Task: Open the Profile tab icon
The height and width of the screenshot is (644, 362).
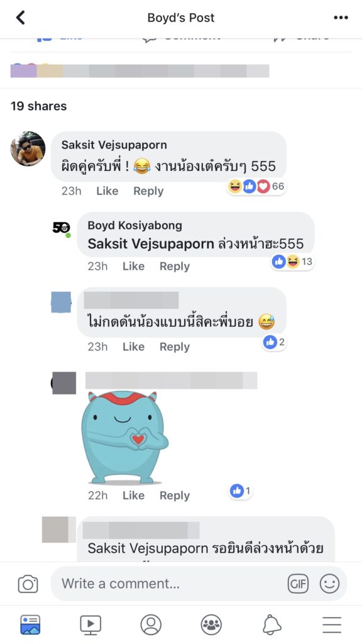Action: (x=151, y=625)
